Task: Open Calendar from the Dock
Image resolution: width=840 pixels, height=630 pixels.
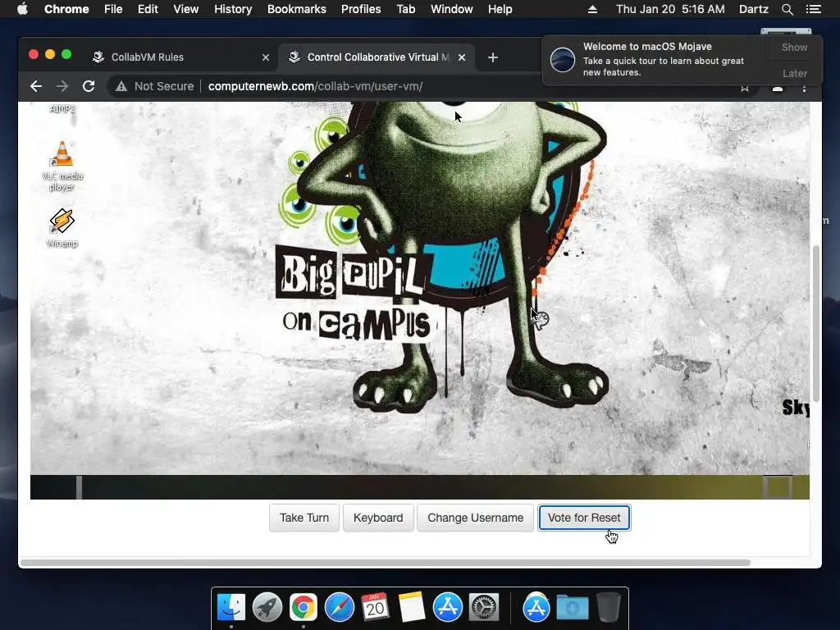Action: (x=376, y=607)
